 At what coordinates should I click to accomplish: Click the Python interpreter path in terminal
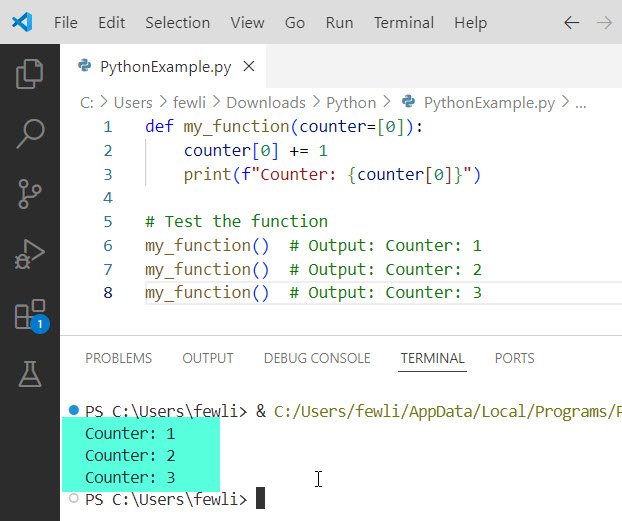point(447,411)
